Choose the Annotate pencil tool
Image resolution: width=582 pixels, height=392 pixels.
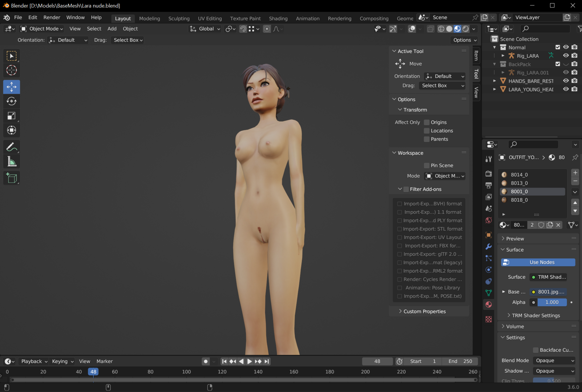pos(12,147)
